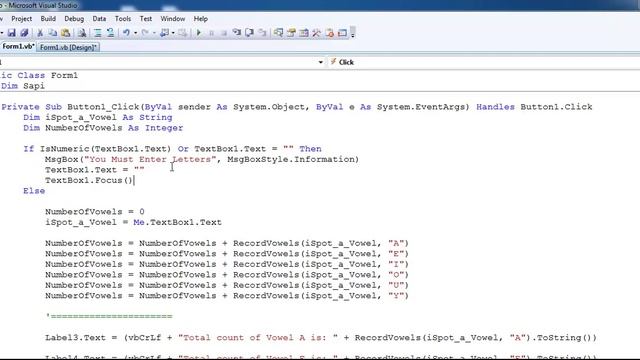Click the RecordVowels line with "Y"
640x360 pixels.
[x=227, y=296]
